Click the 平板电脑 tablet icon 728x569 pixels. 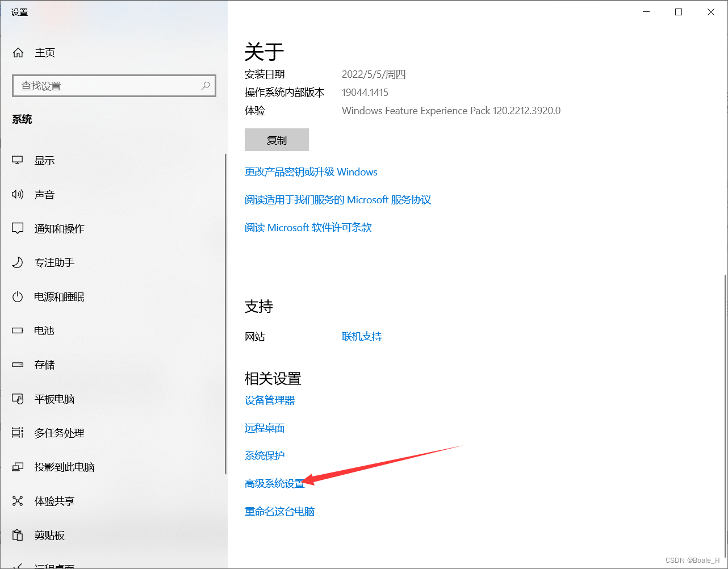(x=18, y=399)
